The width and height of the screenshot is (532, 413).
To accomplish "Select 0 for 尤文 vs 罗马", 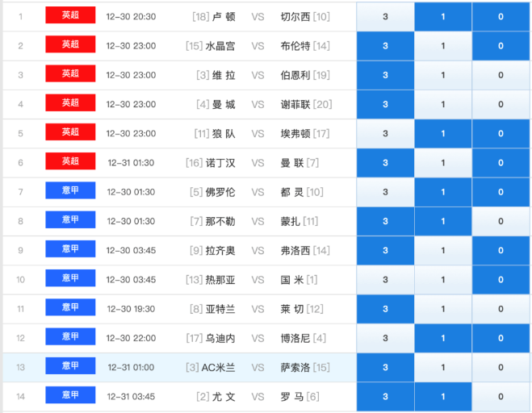I will point(501,396).
